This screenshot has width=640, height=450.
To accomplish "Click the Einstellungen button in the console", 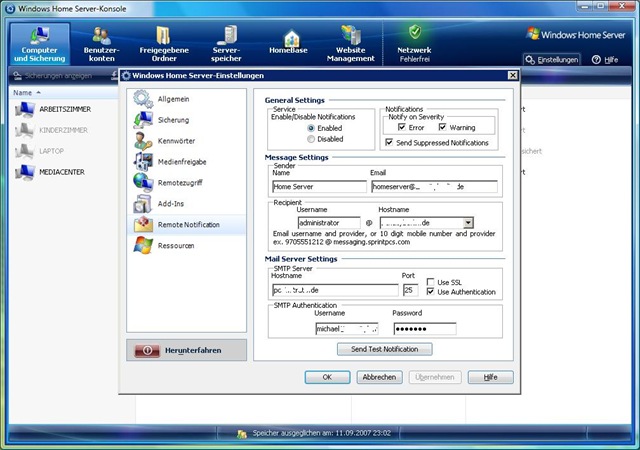I will click(552, 60).
